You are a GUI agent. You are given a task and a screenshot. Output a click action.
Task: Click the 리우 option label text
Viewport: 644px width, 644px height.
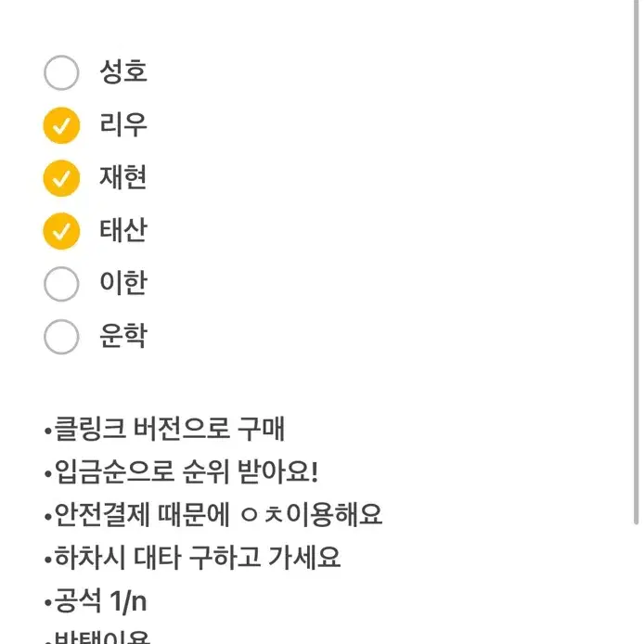(x=123, y=125)
